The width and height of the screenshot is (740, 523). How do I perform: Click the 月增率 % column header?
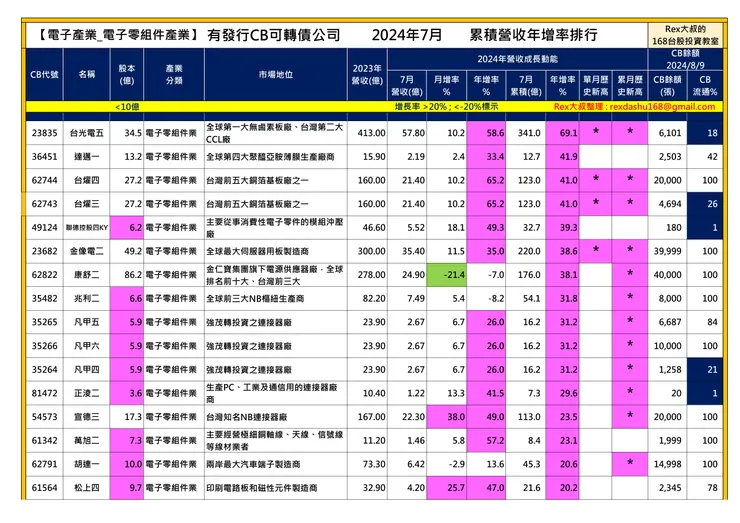446,85
